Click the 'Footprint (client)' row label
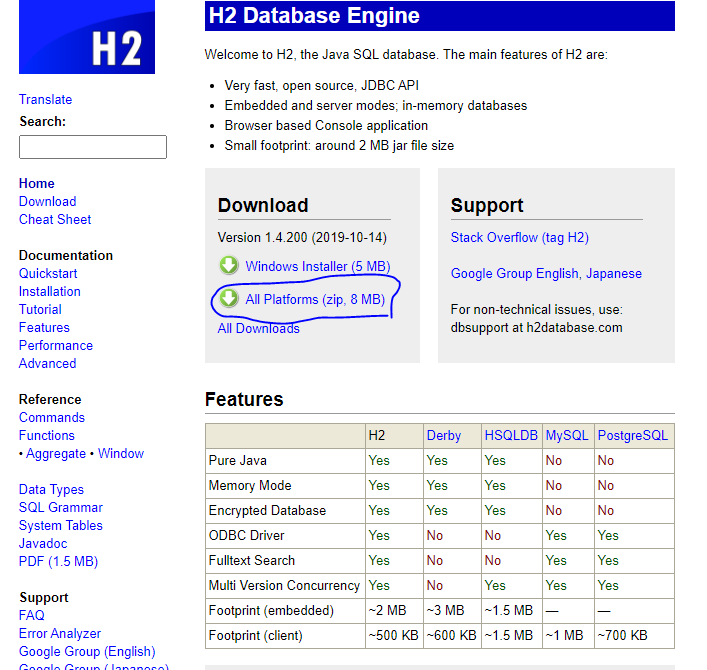The image size is (707, 670). pyautogui.click(x=255, y=636)
